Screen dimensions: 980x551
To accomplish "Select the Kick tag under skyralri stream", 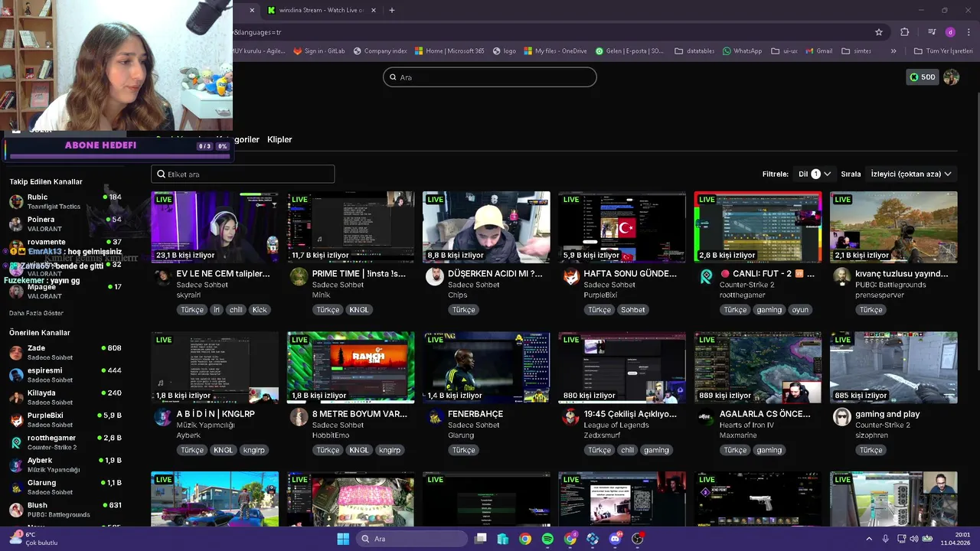I will click(x=260, y=310).
